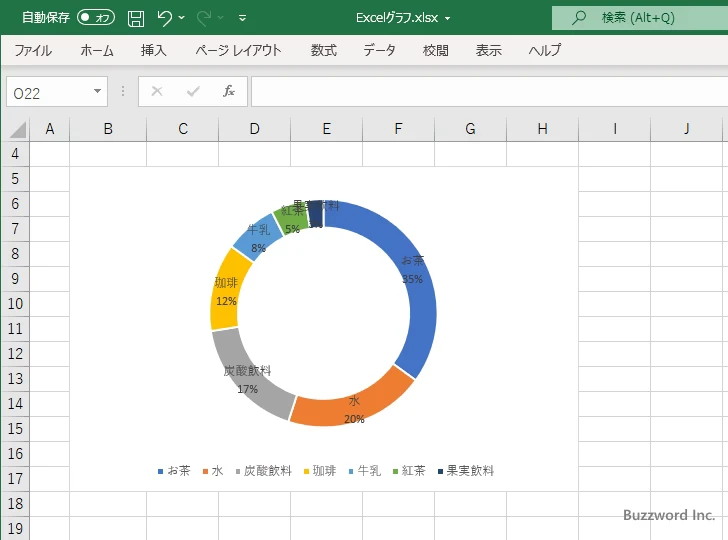Click the お茶 legend entry
The height and width of the screenshot is (540, 728).
174,471
